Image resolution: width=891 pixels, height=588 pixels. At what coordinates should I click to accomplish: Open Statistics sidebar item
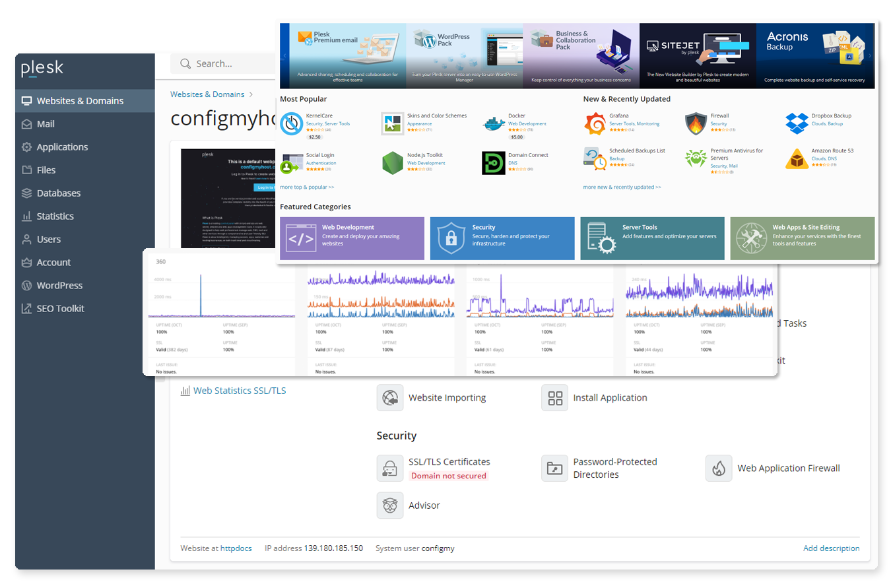coord(84,216)
